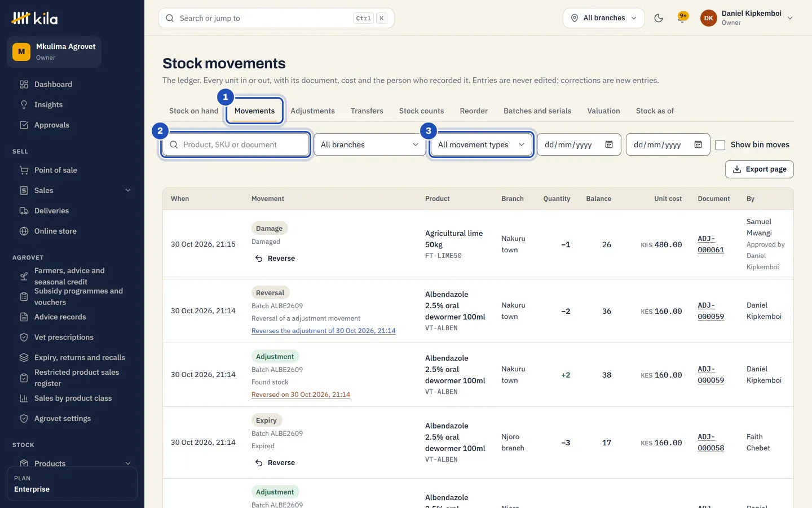This screenshot has height=508, width=812.
Task: Open ADJ-000059 link in Reversal row
Action: pos(710,311)
